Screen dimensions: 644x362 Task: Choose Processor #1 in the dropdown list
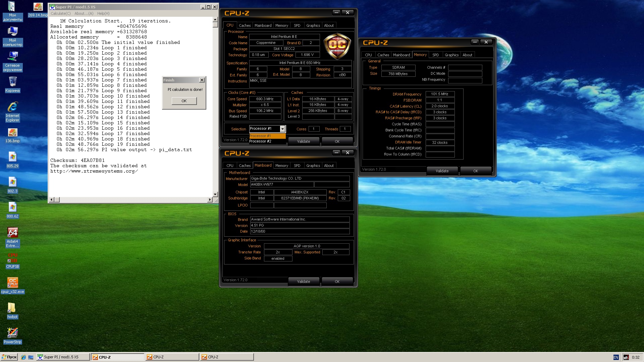[x=267, y=136]
